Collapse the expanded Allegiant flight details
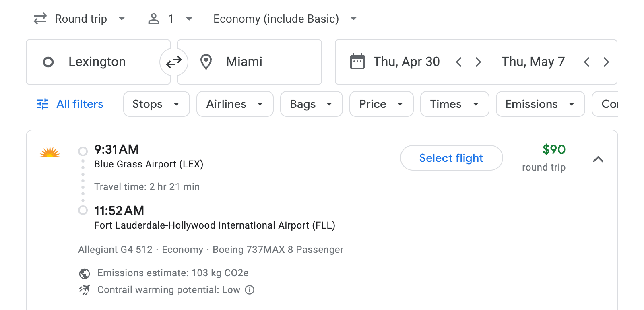Viewport: 644px width, 310px height. tap(599, 159)
